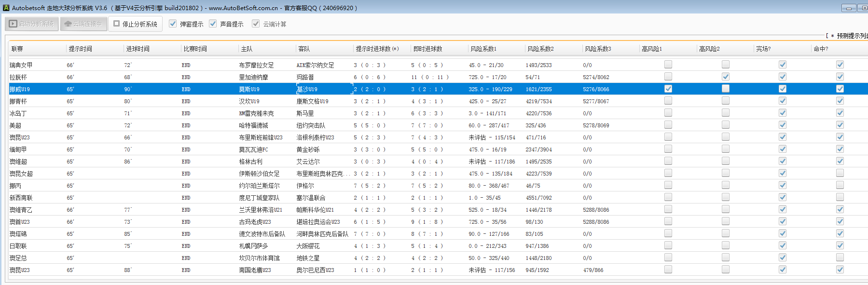Click the 基沙U19 away team cell

(x=307, y=89)
